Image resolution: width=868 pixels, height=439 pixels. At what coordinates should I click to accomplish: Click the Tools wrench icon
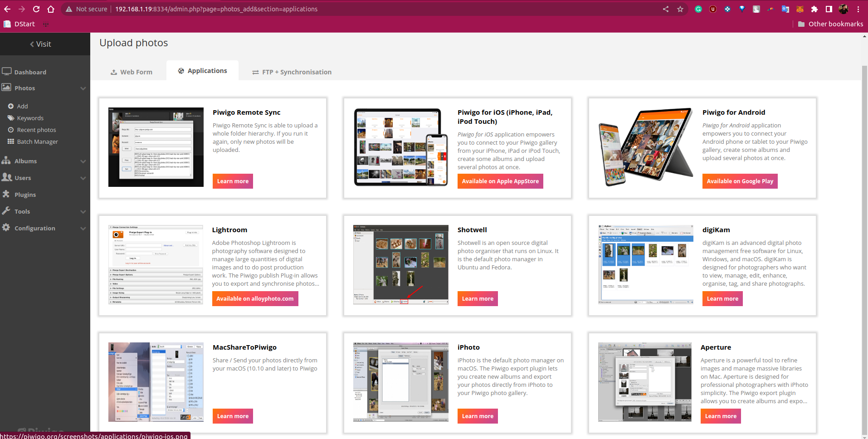pos(6,211)
